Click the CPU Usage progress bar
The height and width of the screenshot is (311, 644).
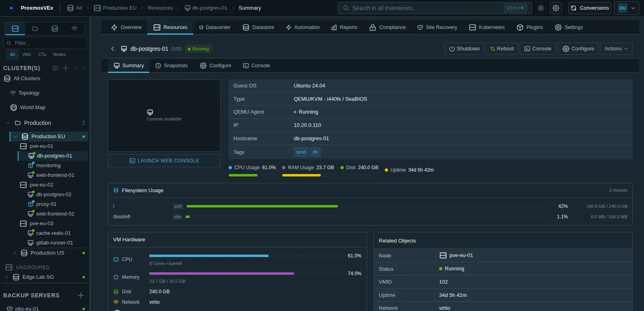tap(252, 175)
